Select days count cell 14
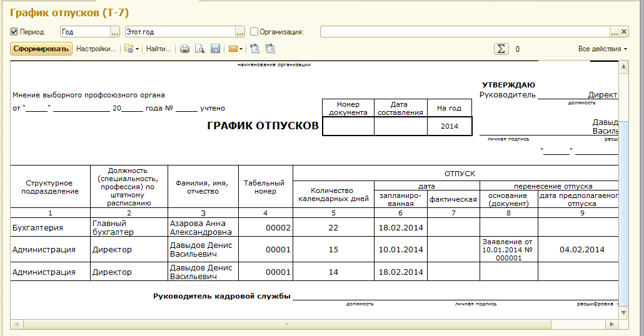 [333, 272]
